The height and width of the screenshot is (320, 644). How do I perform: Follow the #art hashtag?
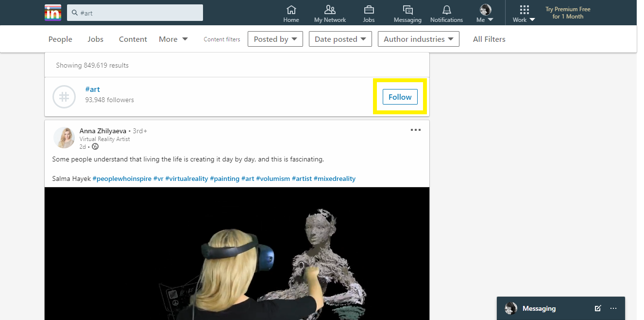pyautogui.click(x=400, y=97)
